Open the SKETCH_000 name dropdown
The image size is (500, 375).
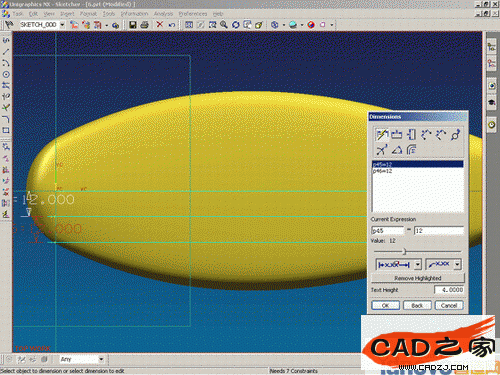click(62, 25)
